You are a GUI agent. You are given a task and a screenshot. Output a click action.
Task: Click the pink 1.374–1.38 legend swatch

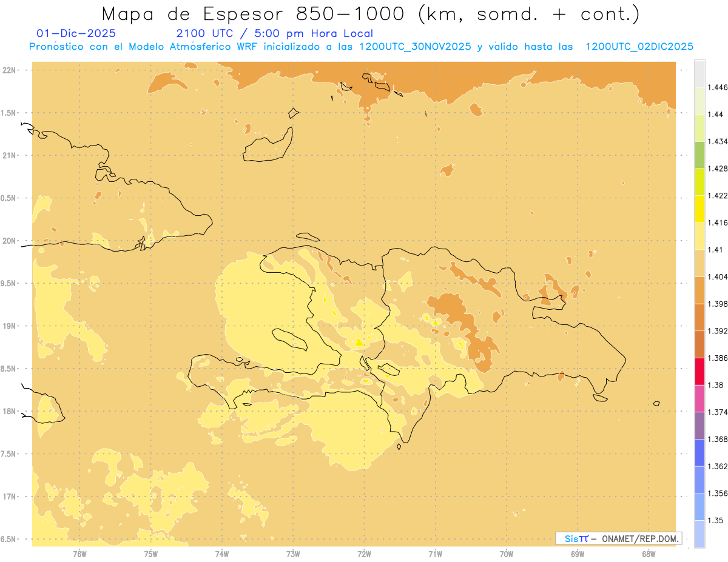coord(699,398)
